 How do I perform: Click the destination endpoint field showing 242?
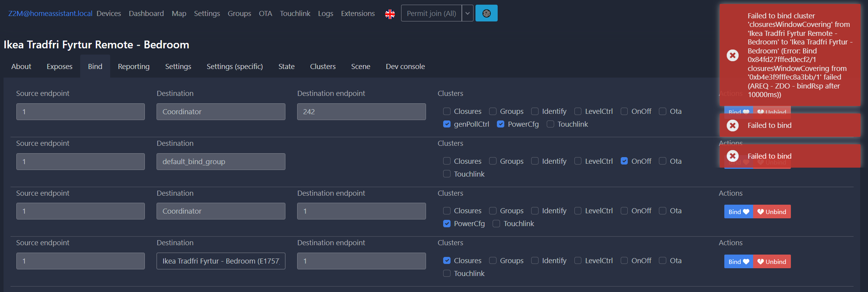361,111
